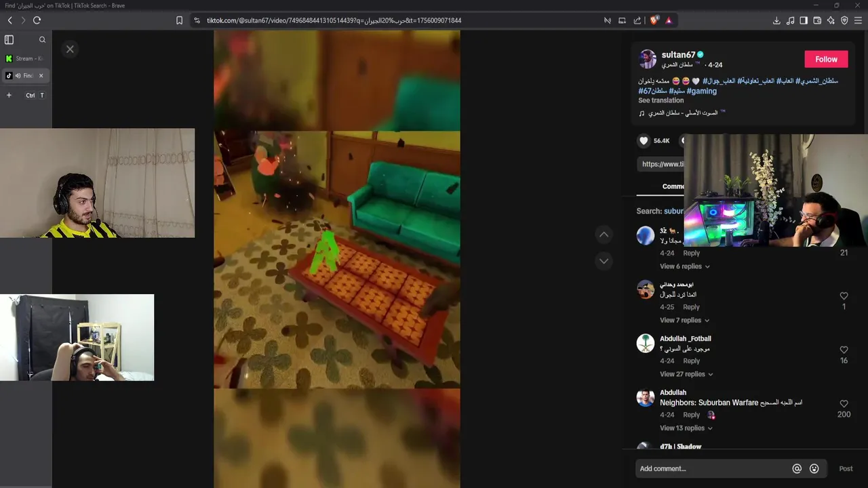This screenshot has width=868, height=488.
Task: Expand View 13 replies
Action: (686, 428)
